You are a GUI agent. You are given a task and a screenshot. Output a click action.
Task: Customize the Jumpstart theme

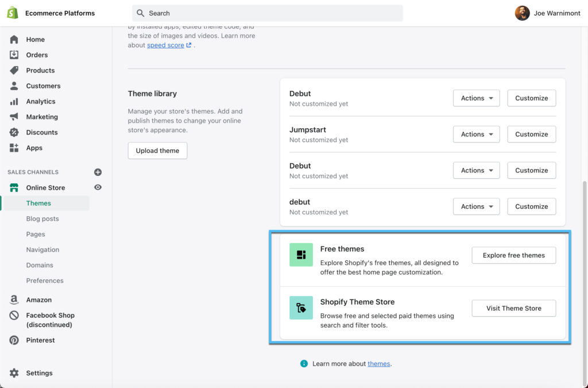(x=531, y=135)
